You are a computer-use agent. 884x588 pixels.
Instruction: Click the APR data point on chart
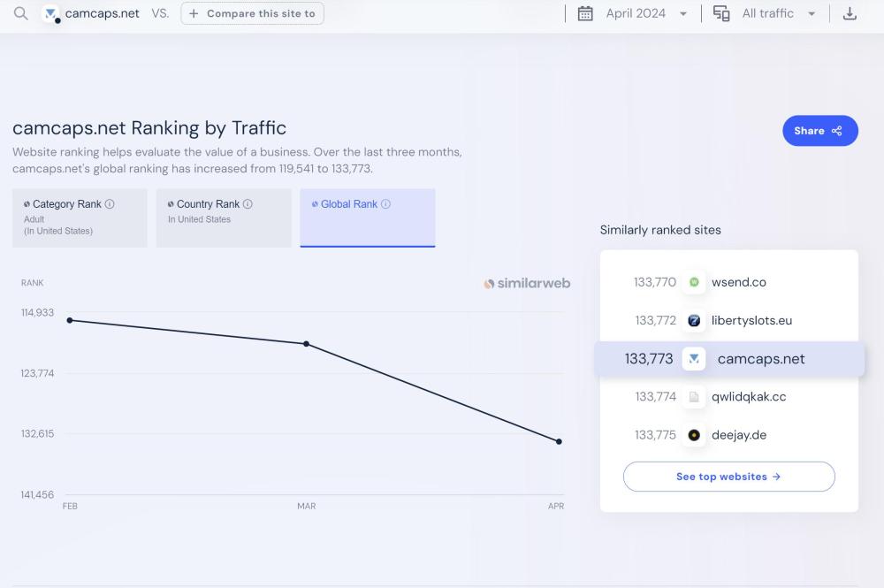[559, 441]
